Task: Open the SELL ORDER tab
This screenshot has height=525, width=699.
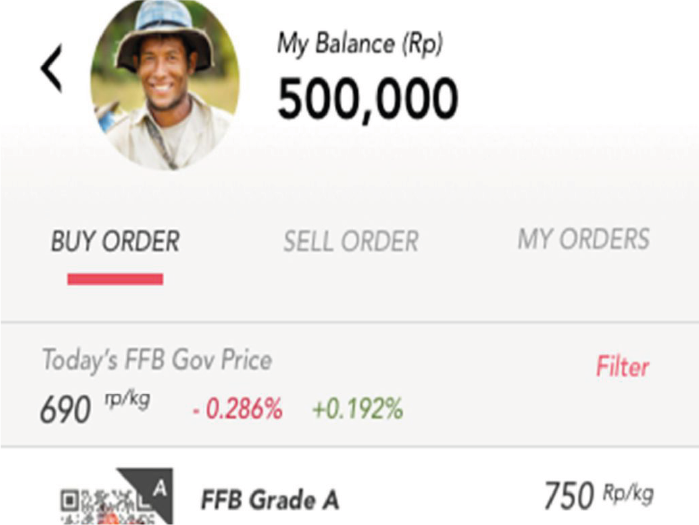Action: click(350, 241)
